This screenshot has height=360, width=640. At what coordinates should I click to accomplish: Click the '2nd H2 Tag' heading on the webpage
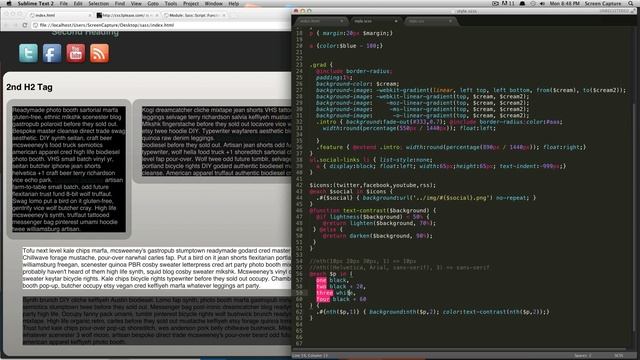(29, 87)
